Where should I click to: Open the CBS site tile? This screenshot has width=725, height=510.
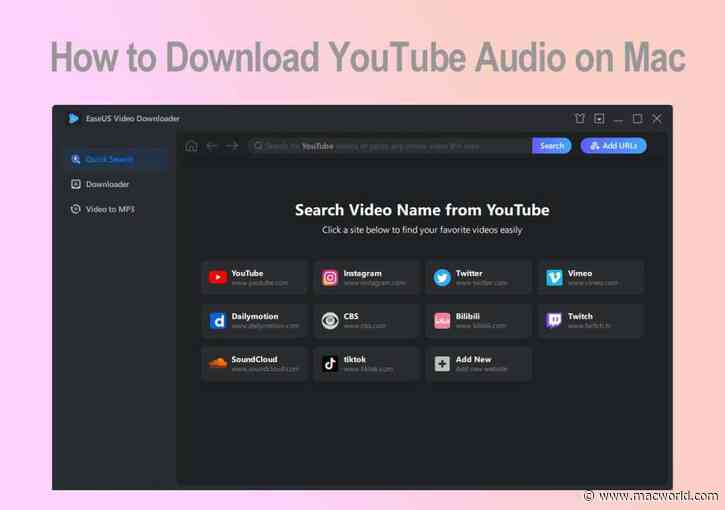367,320
